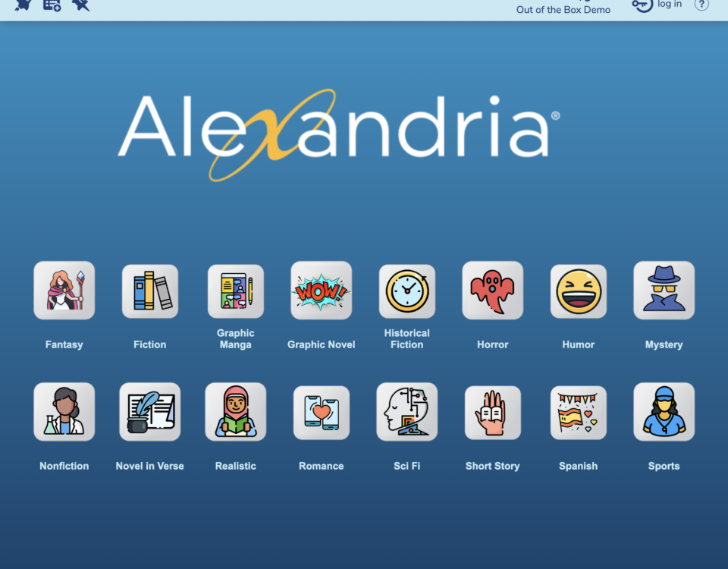This screenshot has width=728, height=569.
Task: Open the Sports athlete icon
Action: point(664,411)
